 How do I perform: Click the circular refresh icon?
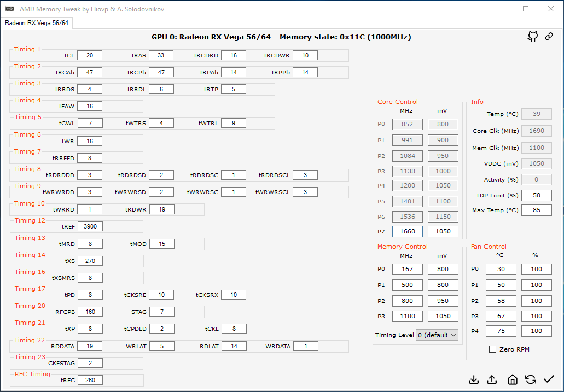[530, 379]
